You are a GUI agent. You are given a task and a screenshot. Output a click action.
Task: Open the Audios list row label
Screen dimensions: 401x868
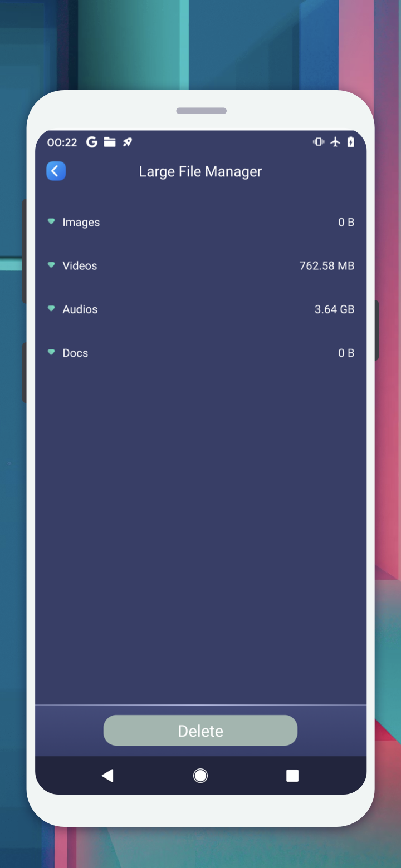pyautogui.click(x=80, y=309)
